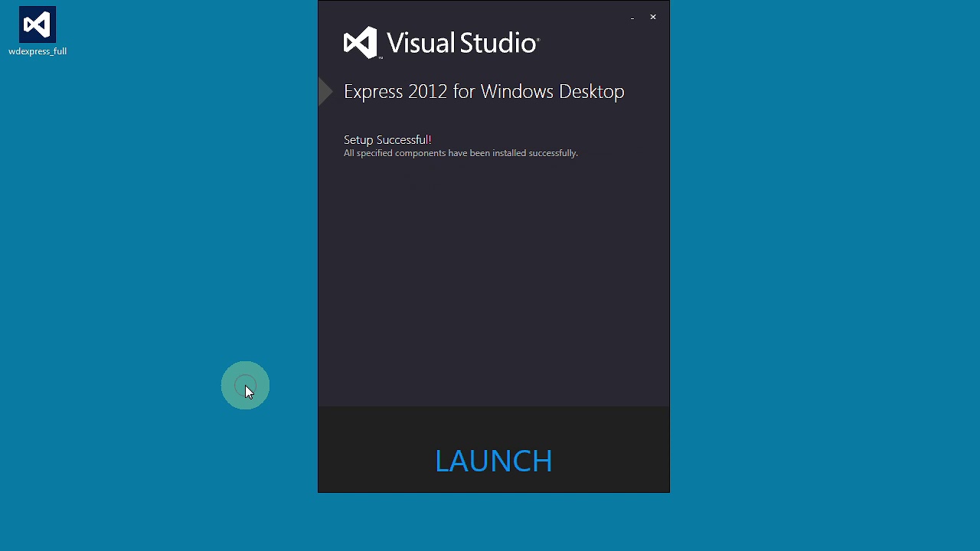
Task: Click the LAUNCH button
Action: [494, 461]
